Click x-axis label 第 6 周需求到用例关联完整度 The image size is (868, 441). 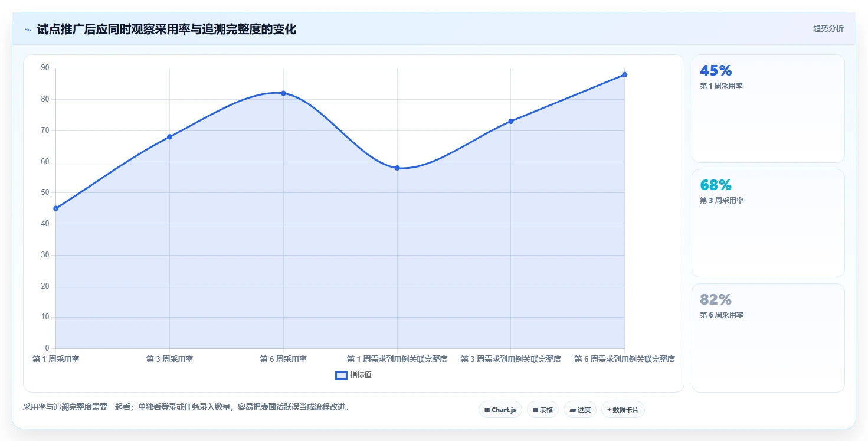point(624,359)
